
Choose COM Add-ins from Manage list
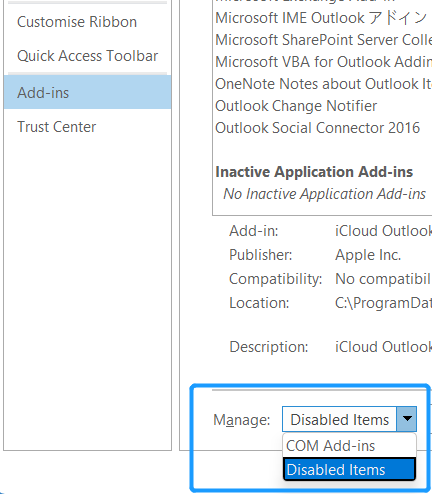point(349,446)
